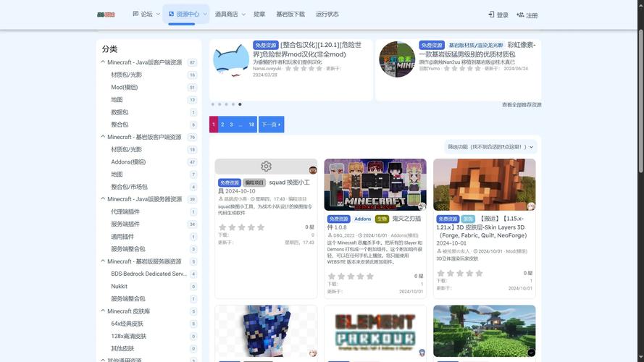Expand the 道具商店 dropdown arrow
The image size is (644, 362).
[243, 14]
